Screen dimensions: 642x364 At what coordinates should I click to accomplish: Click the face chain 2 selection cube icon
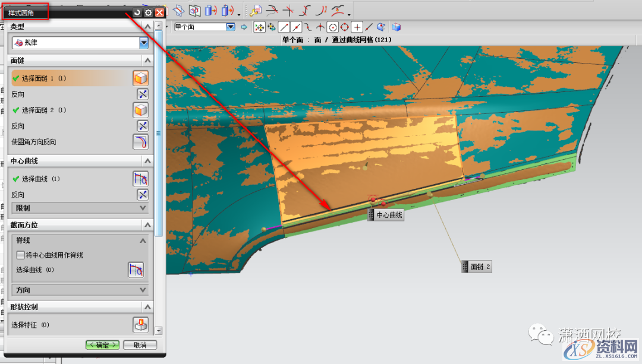(x=140, y=110)
